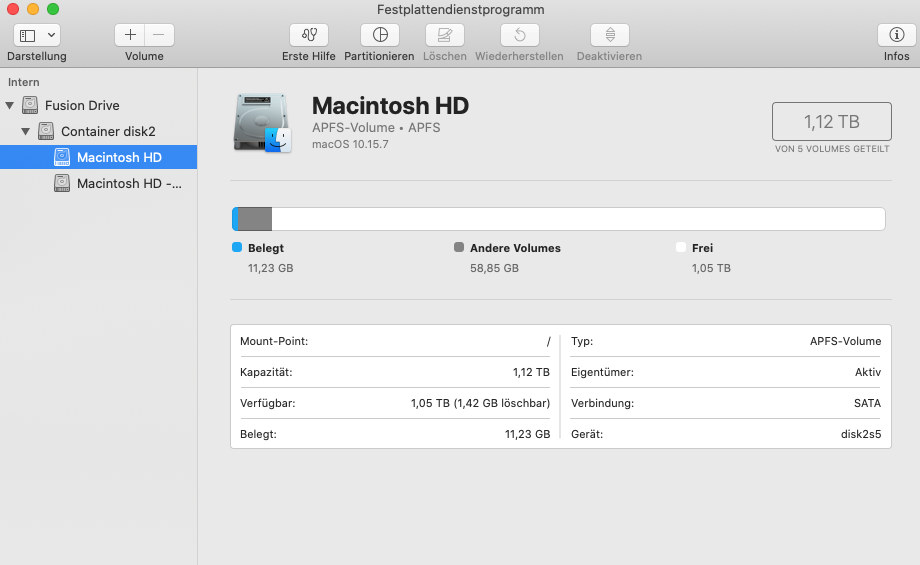Select the second Macintosh HD - volume
Screen dimensions: 920x565
tap(129, 183)
